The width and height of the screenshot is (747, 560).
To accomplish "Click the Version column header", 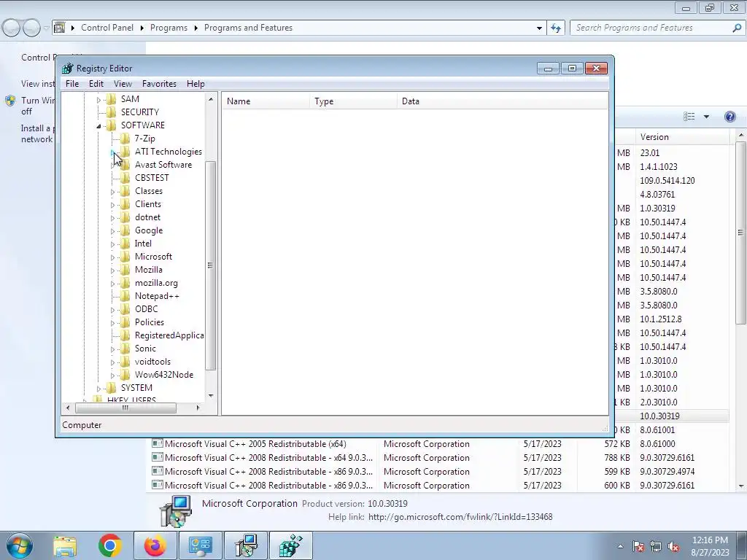I will coord(682,137).
